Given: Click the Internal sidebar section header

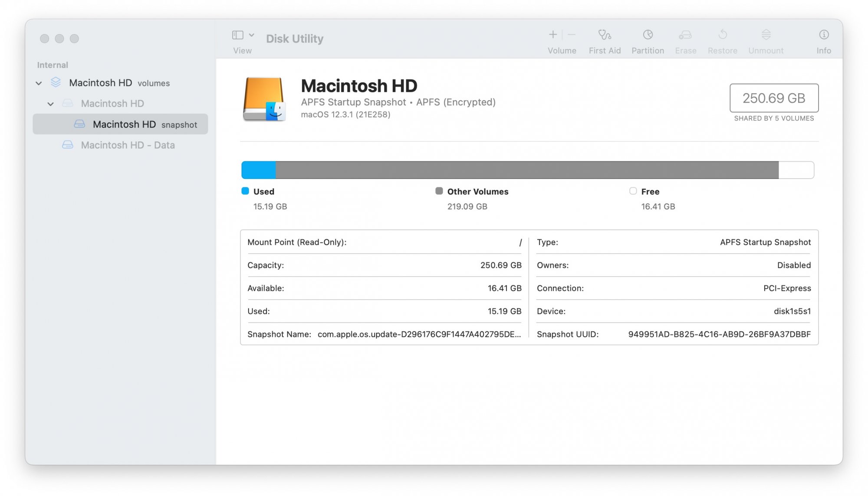Looking at the screenshot, I should pos(53,65).
